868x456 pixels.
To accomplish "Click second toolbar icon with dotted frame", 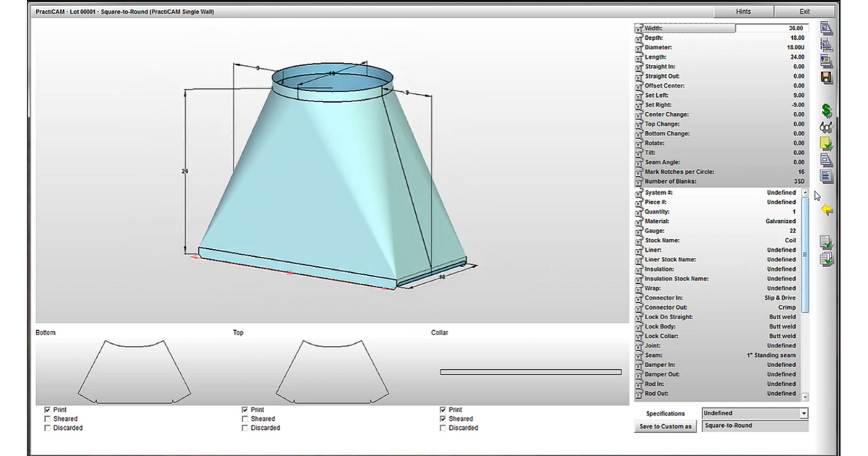I will click(x=826, y=45).
